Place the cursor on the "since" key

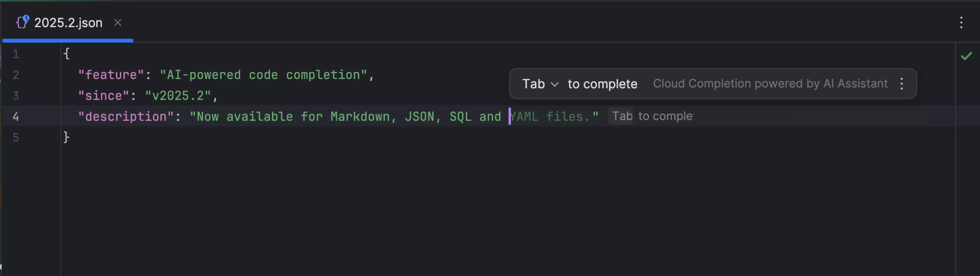point(104,96)
